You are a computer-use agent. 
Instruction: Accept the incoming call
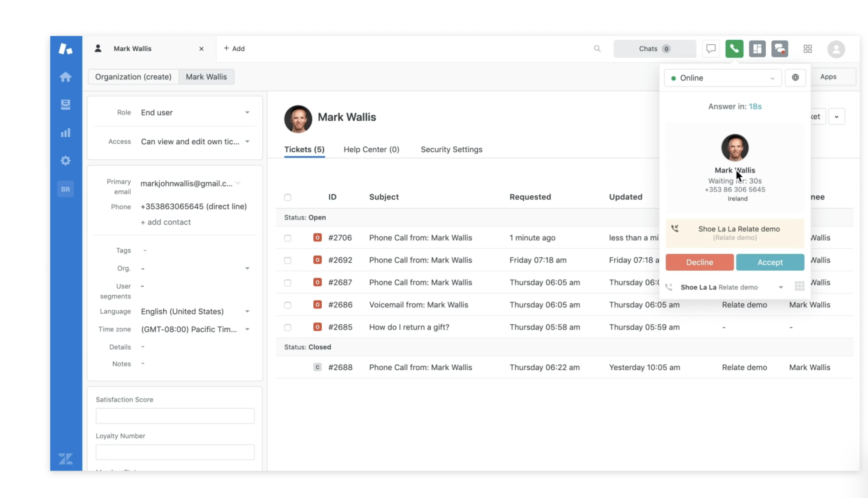770,262
